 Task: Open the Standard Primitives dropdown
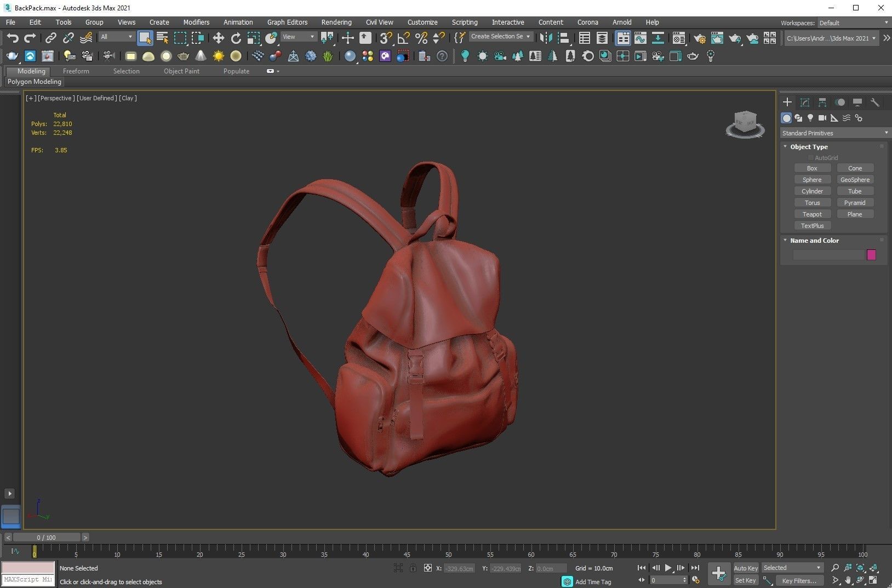click(834, 133)
